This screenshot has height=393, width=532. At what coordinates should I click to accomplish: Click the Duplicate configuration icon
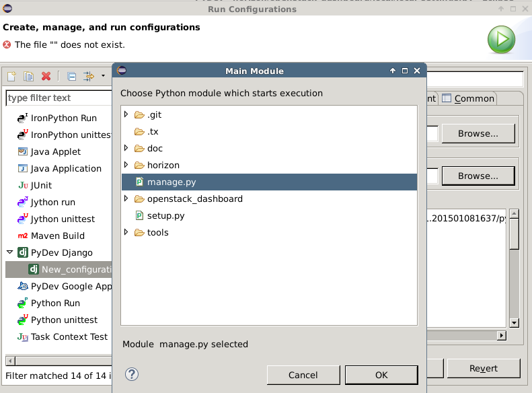coord(28,76)
